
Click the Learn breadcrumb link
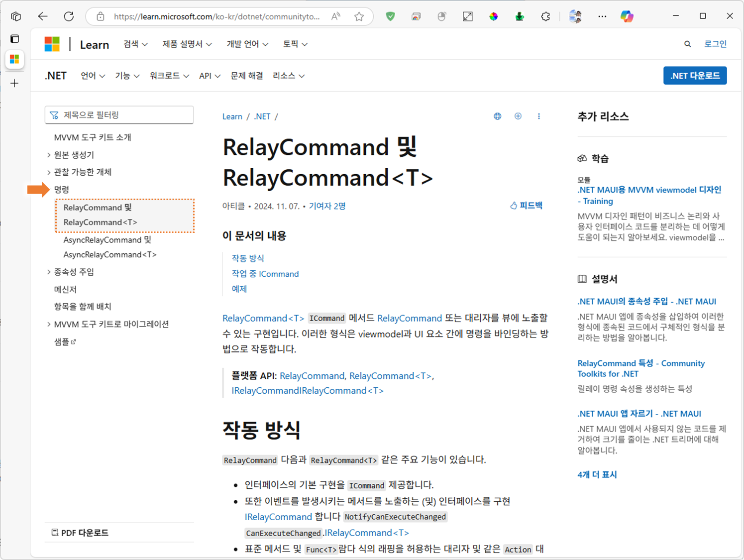pos(232,116)
